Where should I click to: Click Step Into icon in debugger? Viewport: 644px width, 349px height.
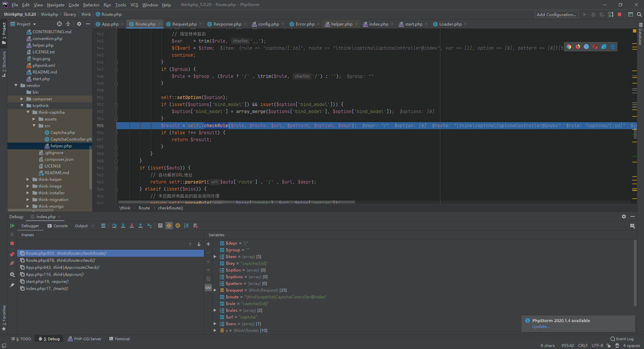click(x=123, y=226)
